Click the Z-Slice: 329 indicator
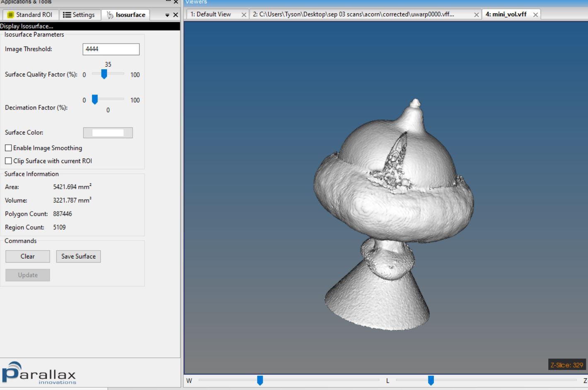 coord(566,365)
